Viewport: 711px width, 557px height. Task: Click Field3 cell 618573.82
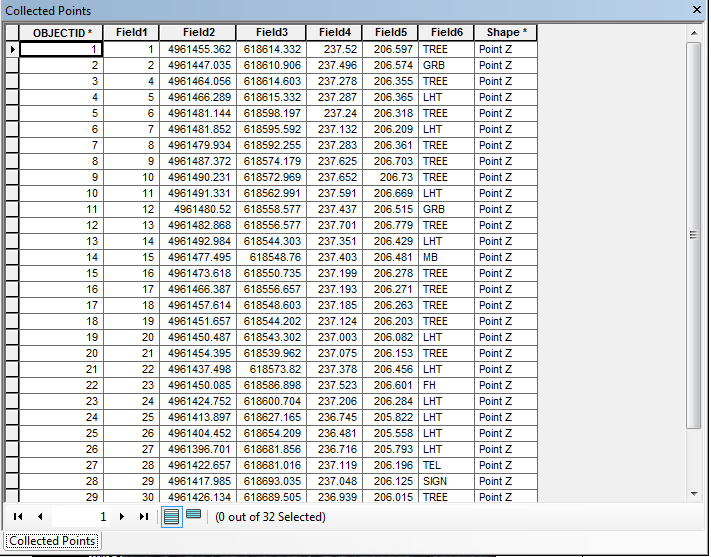coord(271,369)
